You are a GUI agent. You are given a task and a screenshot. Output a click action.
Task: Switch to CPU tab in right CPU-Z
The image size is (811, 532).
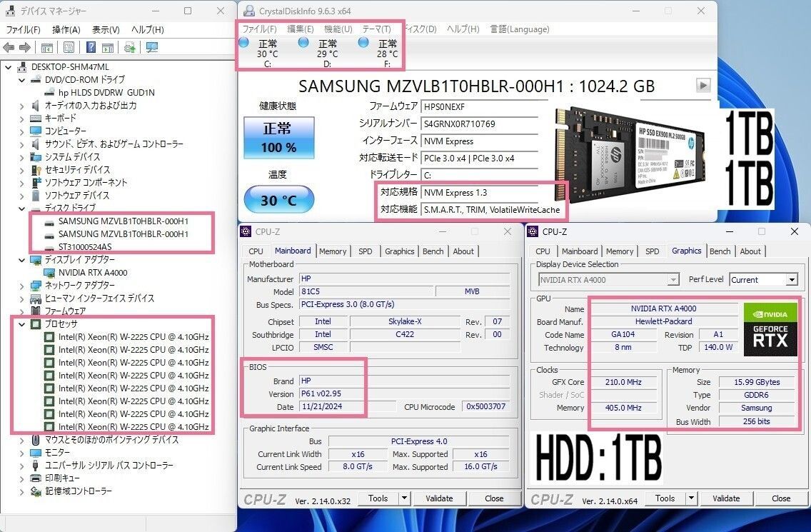click(x=543, y=251)
